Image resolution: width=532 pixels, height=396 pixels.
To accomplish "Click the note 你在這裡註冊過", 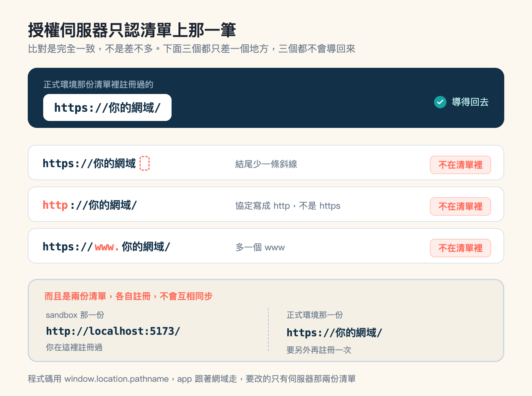I will click(x=74, y=347).
